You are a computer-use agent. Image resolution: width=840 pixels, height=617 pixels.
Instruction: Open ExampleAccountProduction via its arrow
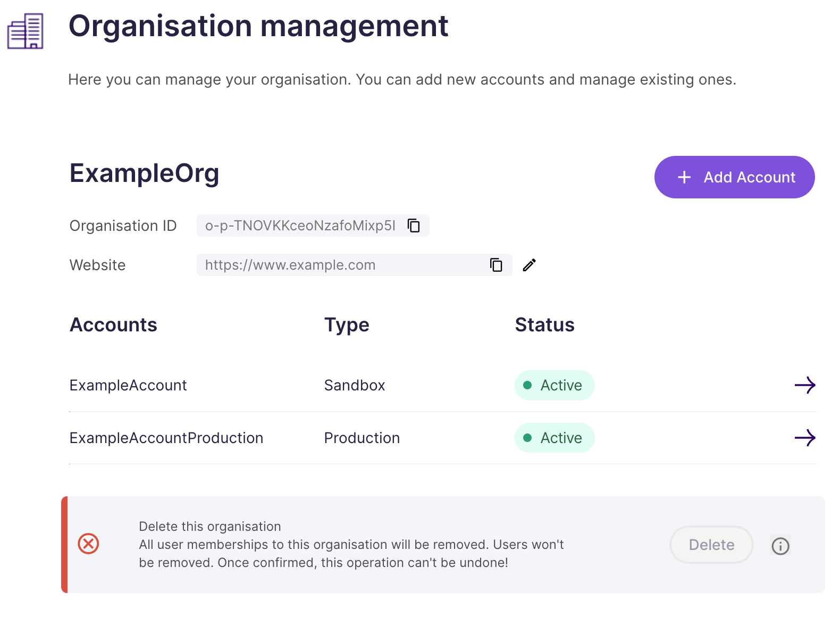click(x=805, y=438)
